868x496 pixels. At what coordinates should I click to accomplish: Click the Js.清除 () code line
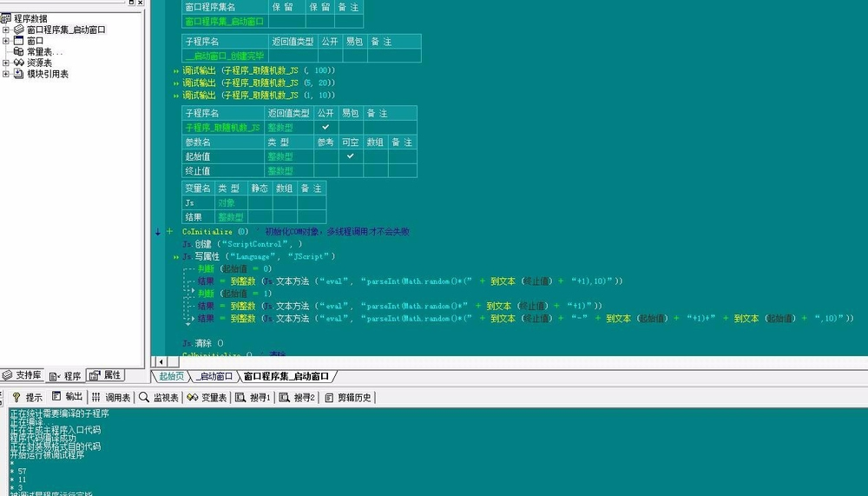tap(202, 344)
